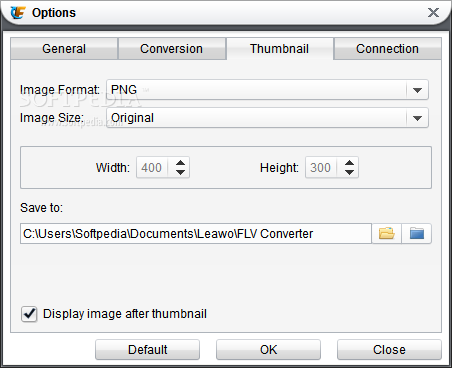Click the Leawo app logo icon
This screenshot has height=368, width=452.
pos(18,13)
